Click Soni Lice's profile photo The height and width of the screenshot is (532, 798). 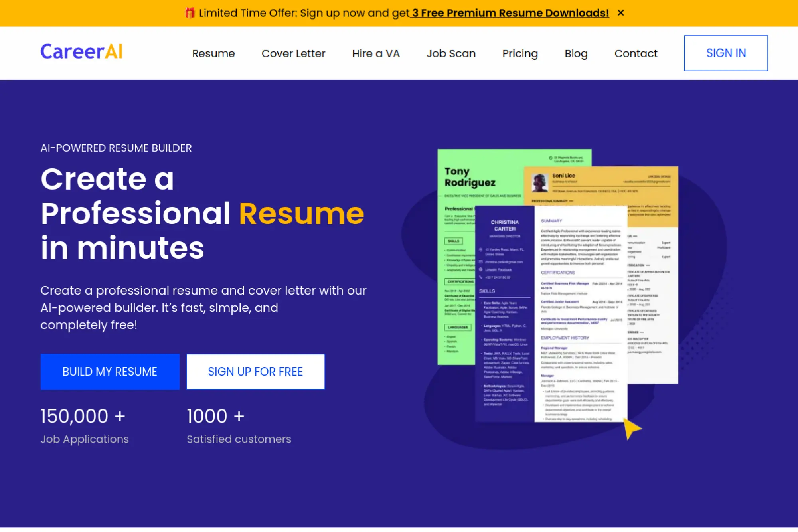point(539,184)
